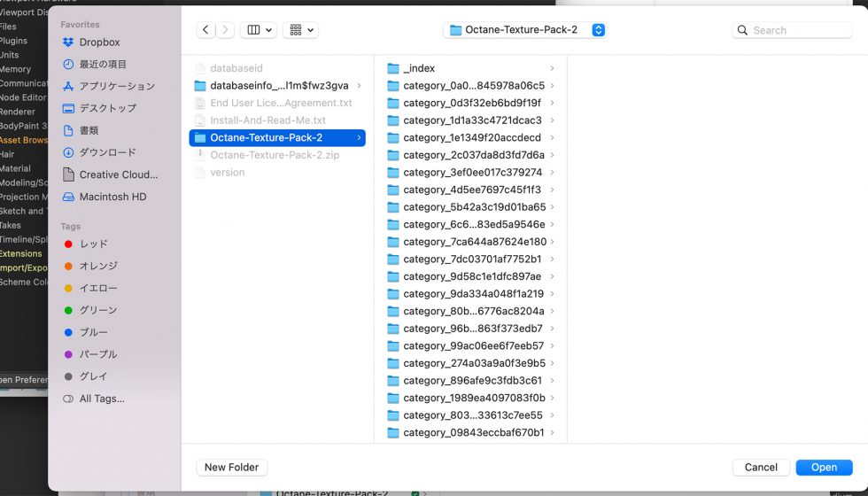Viewport: 868px width, 496px height.
Task: Select Macintosh HD drive in sidebar
Action: (112, 197)
